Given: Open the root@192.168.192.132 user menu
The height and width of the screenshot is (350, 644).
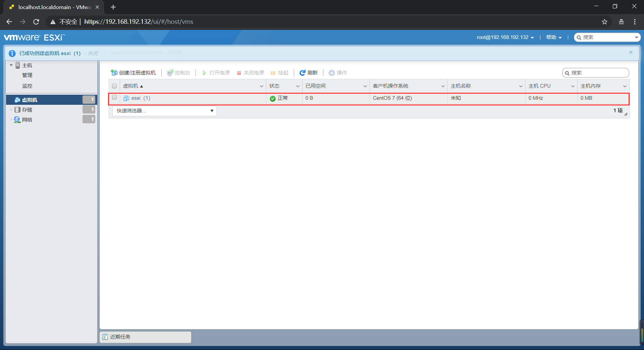Looking at the screenshot, I should pos(505,37).
